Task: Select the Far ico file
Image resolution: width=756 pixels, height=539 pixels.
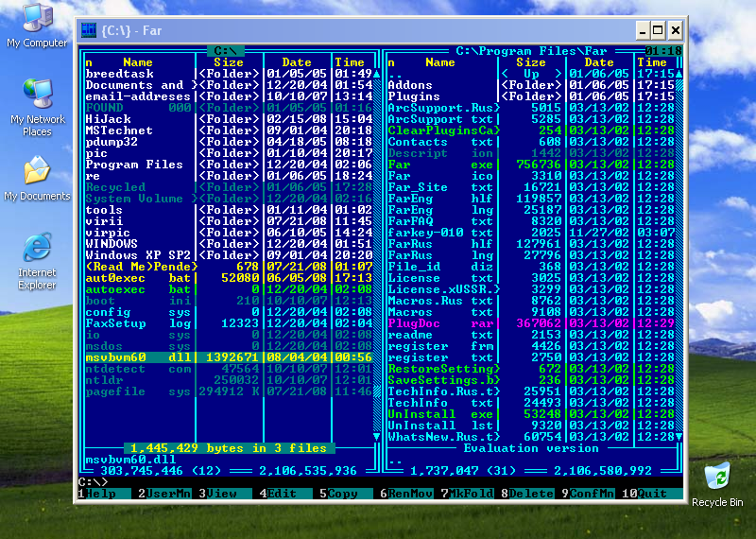Action: tap(531, 176)
